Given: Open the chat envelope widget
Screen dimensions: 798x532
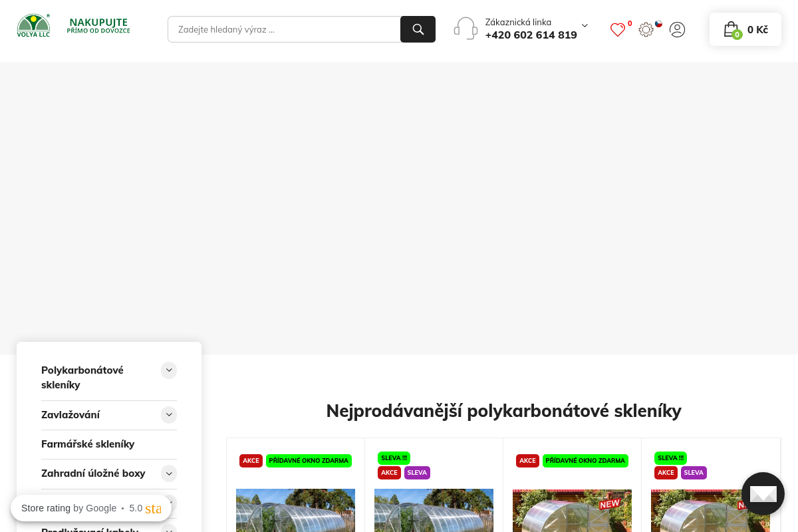Looking at the screenshot, I should [x=763, y=493].
